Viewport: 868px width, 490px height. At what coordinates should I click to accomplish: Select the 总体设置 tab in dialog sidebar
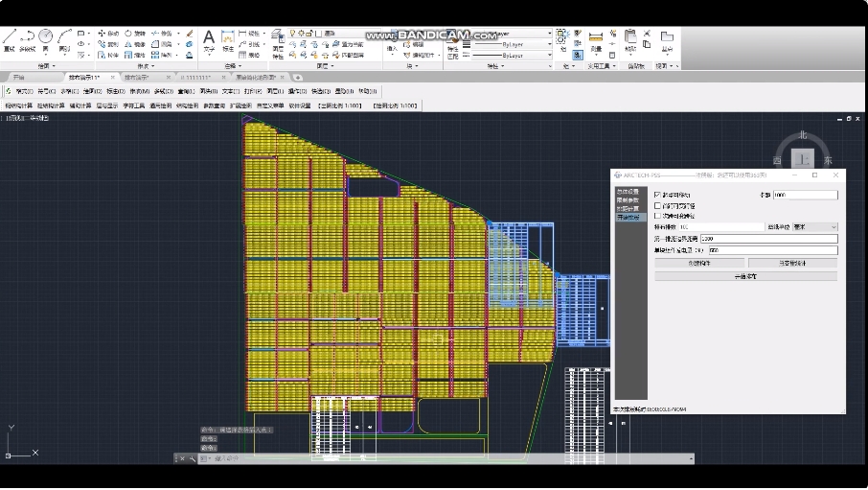(628, 192)
